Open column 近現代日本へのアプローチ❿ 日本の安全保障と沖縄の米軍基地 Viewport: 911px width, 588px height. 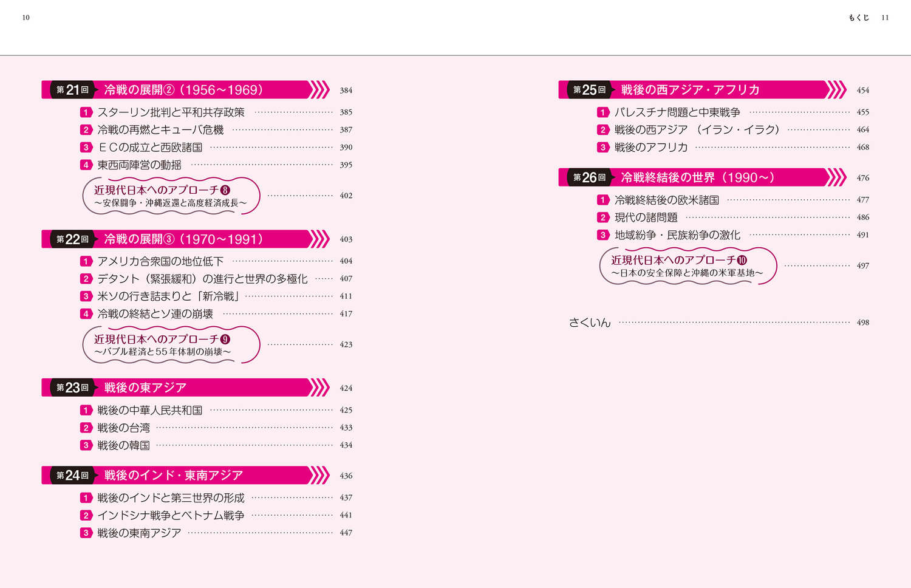[x=688, y=266]
